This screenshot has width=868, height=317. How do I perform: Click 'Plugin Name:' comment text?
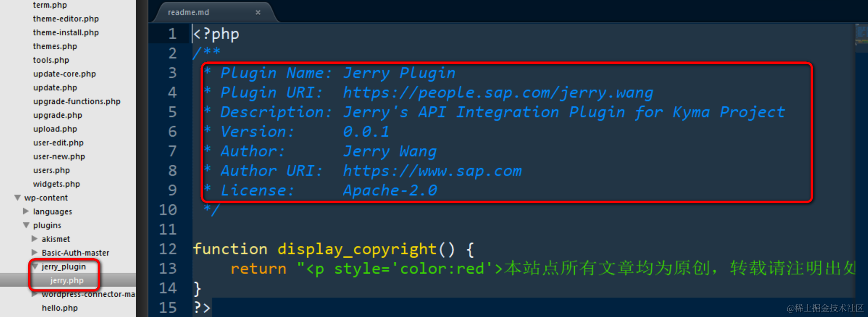pyautogui.click(x=276, y=73)
